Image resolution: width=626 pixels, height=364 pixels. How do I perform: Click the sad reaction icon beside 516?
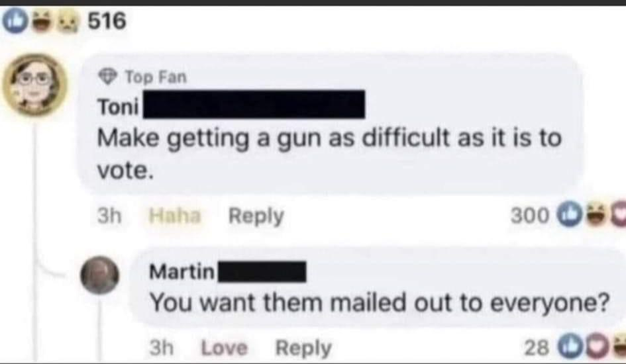coord(66,23)
